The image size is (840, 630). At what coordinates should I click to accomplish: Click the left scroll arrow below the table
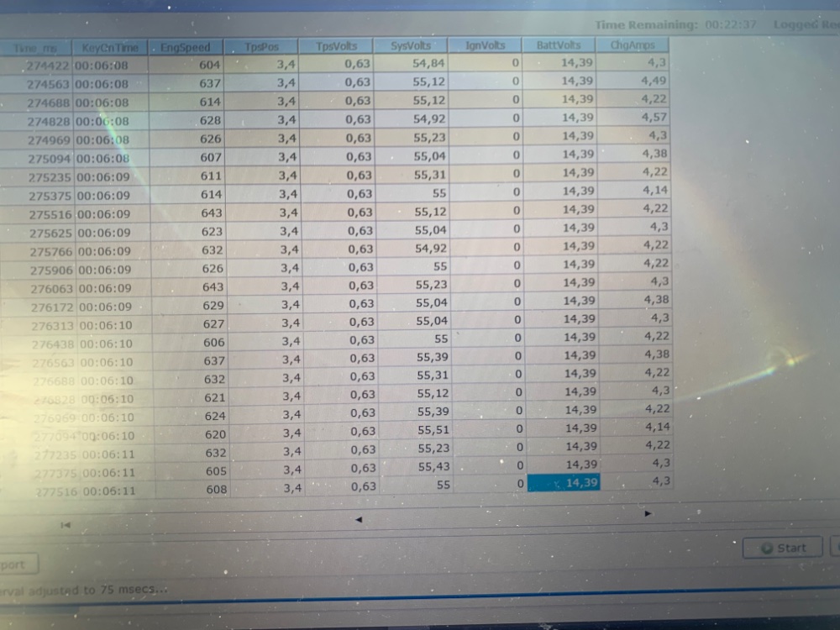pyautogui.click(x=359, y=519)
